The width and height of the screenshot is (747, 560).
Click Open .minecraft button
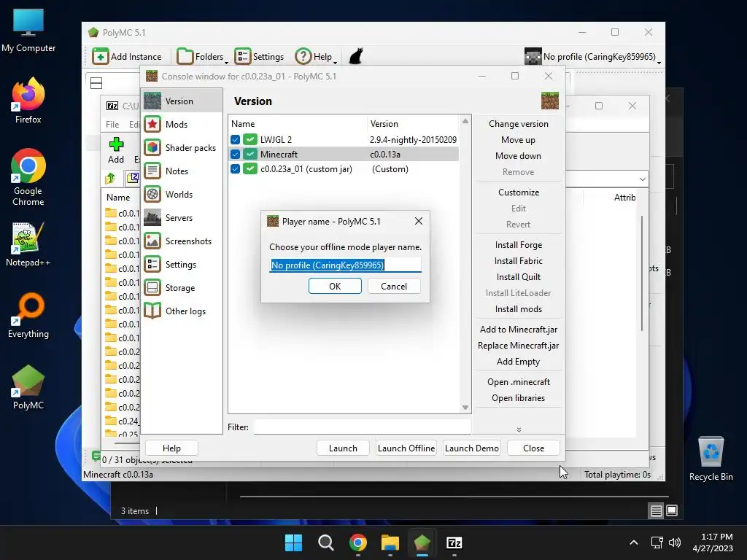tap(519, 382)
